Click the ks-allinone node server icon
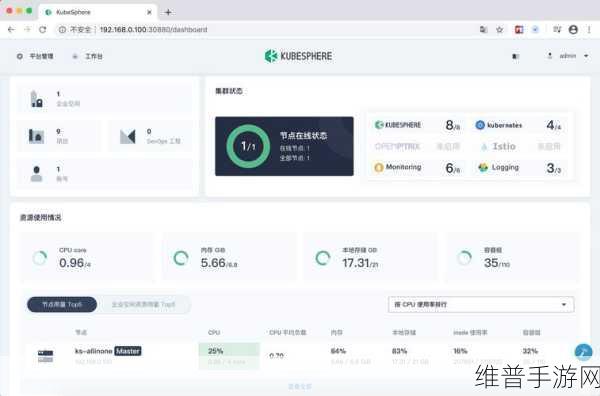 46,356
